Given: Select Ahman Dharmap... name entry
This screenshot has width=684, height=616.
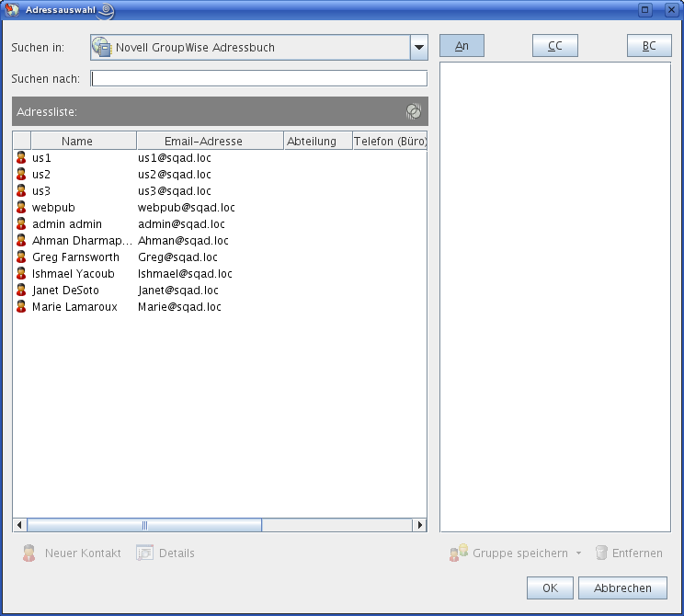Looking at the screenshot, I should 82,241.
